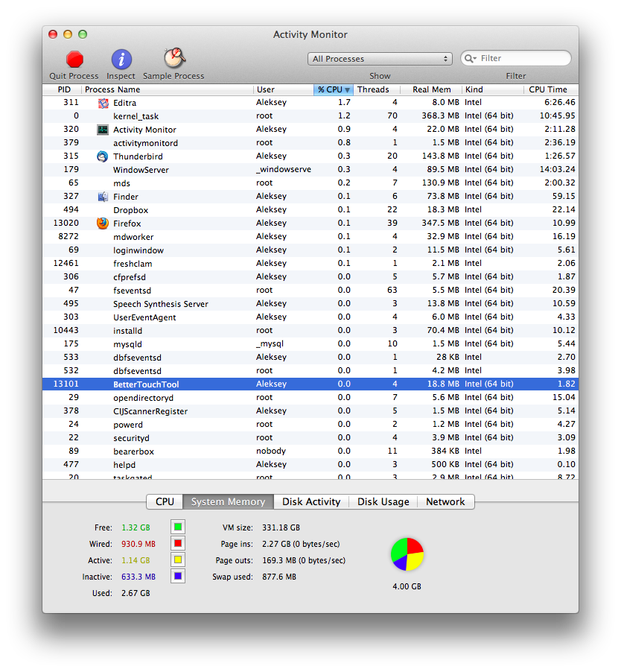Select the UserEventAgent process row
This screenshot has width=621, height=672.
pyautogui.click(x=310, y=317)
